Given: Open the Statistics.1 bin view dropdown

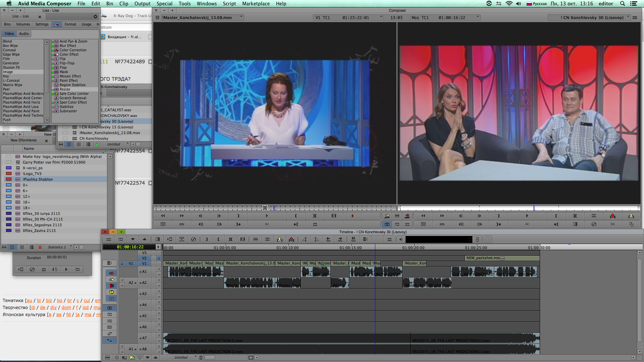Looking at the screenshot, I should point(71,247).
